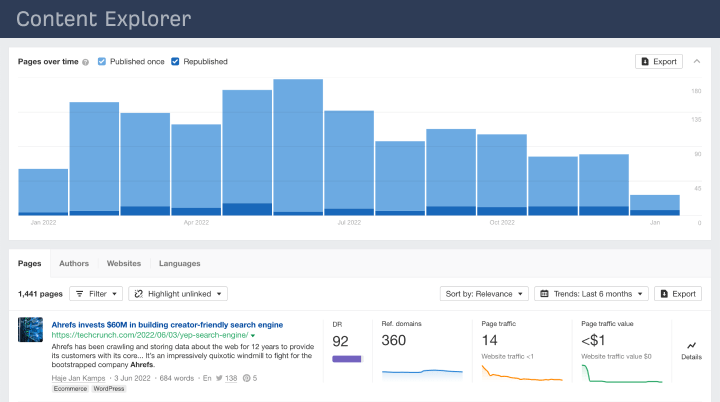720x402 pixels.
Task: Open article Ahrefs invests $60M title link
Action: 167,325
